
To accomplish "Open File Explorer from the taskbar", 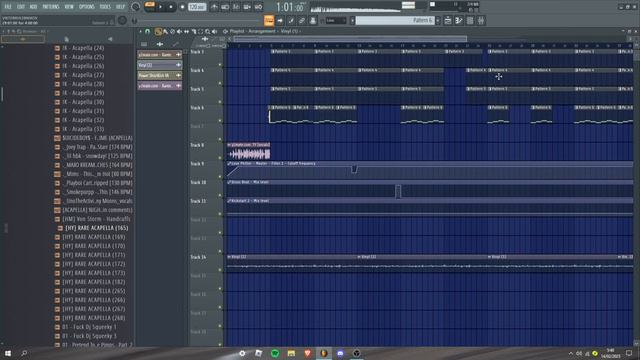I will point(291,353).
